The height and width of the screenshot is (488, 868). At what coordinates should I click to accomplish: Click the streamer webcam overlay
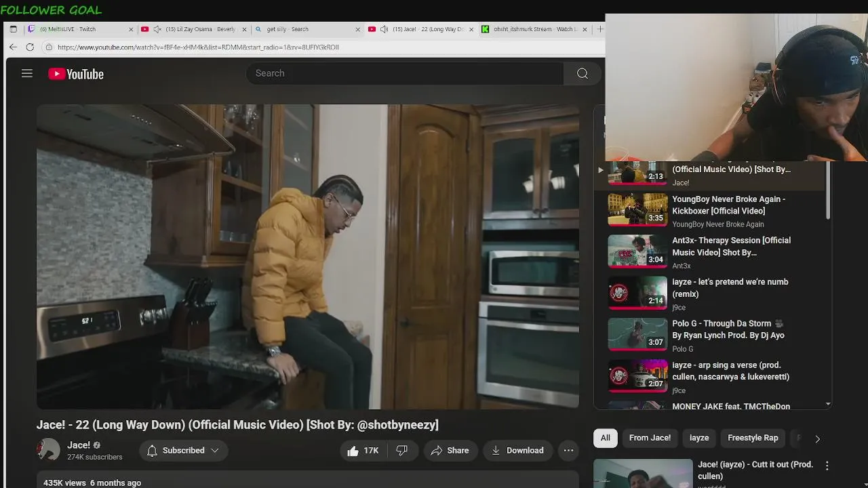[x=736, y=87]
